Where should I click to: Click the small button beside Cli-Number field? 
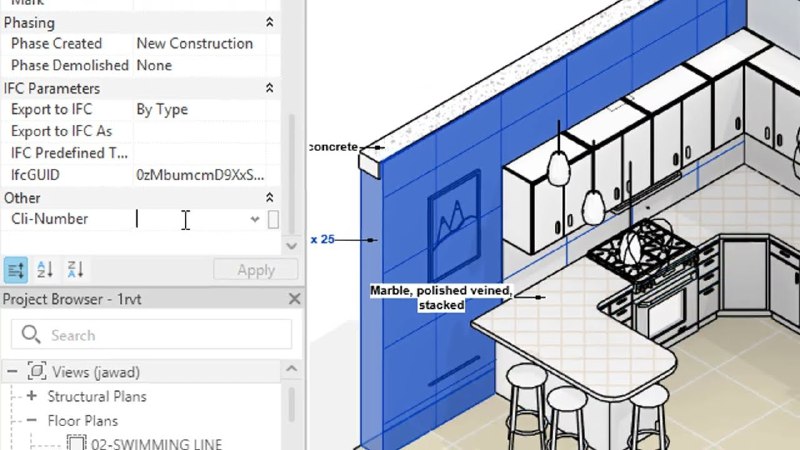tap(273, 219)
